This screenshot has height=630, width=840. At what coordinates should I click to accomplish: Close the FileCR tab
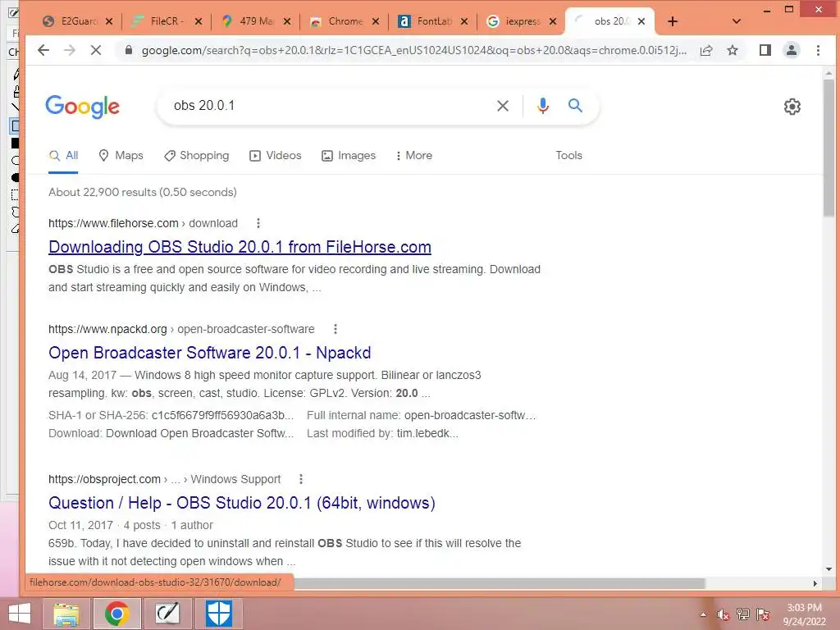click(199, 21)
